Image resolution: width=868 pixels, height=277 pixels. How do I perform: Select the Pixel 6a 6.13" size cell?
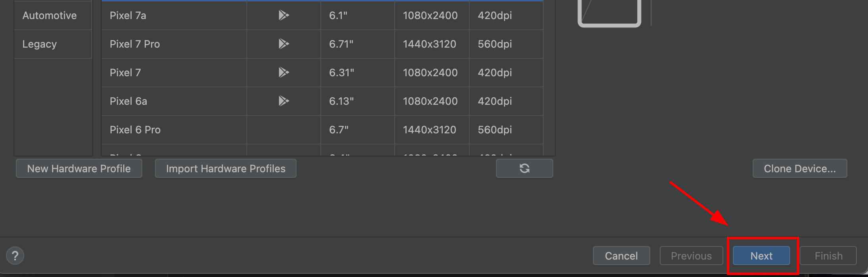click(341, 101)
